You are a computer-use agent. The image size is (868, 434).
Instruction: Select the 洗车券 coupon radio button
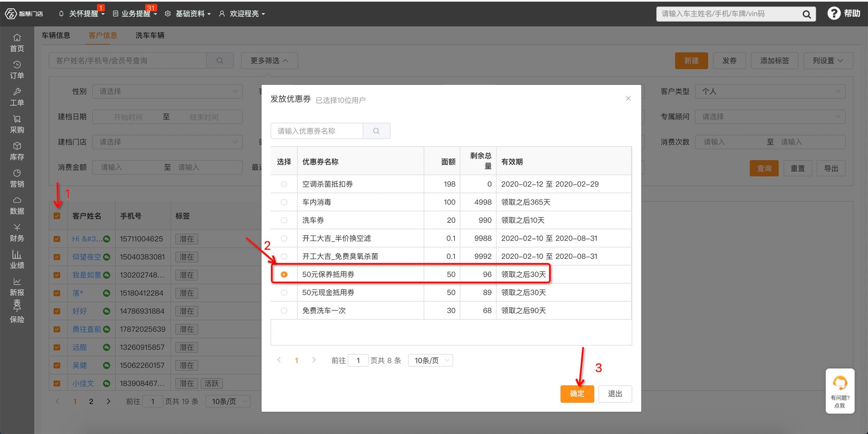coord(284,220)
